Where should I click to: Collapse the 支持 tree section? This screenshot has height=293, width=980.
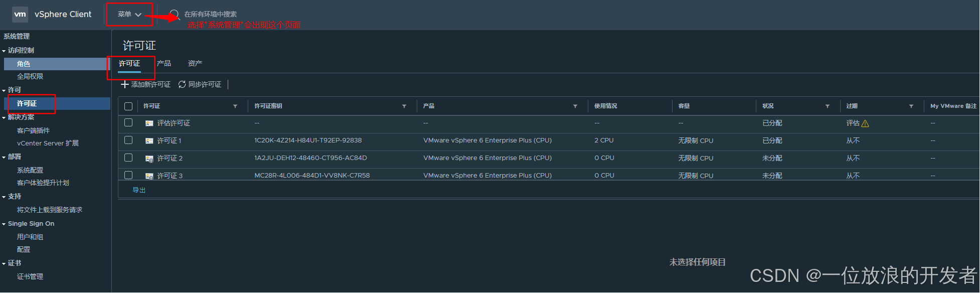[x=4, y=197]
